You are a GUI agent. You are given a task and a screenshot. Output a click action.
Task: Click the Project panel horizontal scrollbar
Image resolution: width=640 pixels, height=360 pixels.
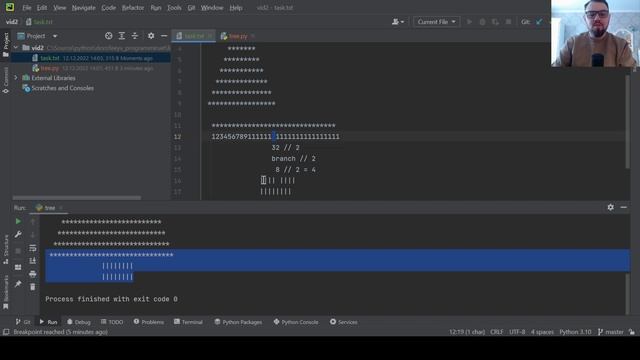[77, 198]
